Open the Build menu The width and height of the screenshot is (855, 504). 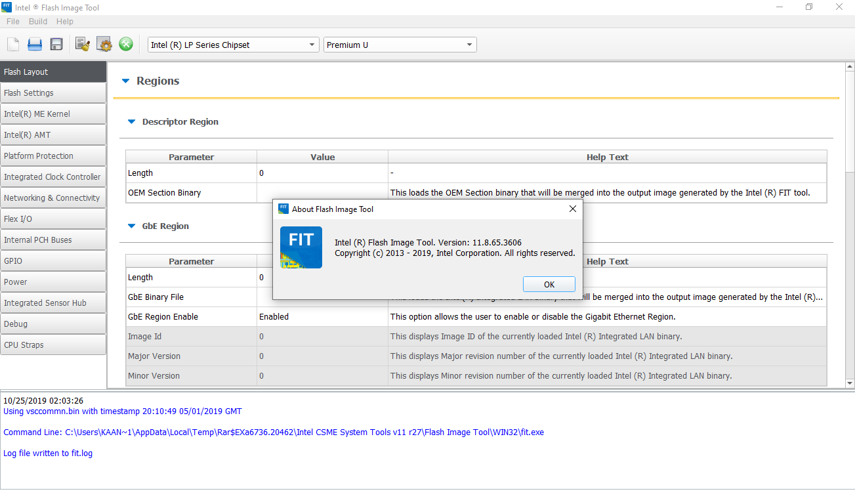pyautogui.click(x=38, y=22)
